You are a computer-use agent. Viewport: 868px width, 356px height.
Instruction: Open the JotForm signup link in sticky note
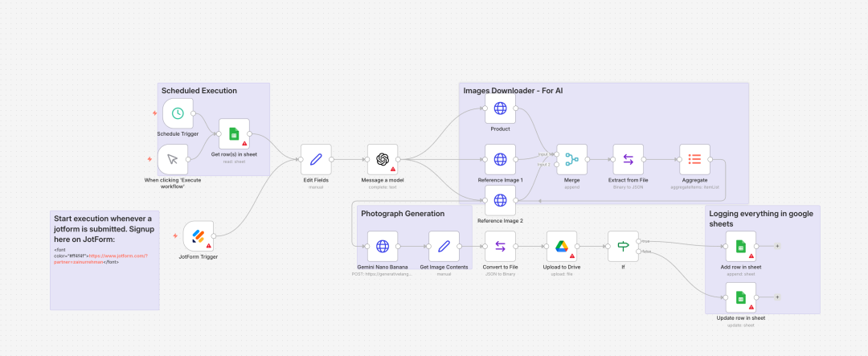[x=119, y=256]
